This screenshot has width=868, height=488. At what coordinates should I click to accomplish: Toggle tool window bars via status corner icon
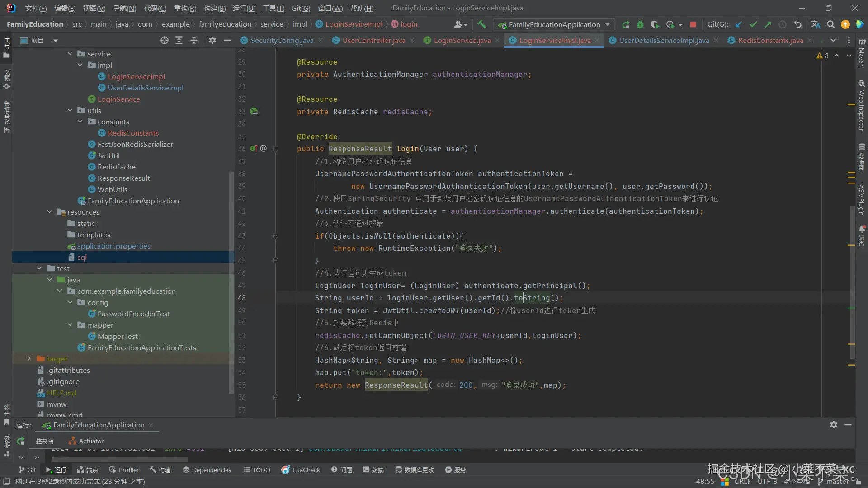point(6,482)
